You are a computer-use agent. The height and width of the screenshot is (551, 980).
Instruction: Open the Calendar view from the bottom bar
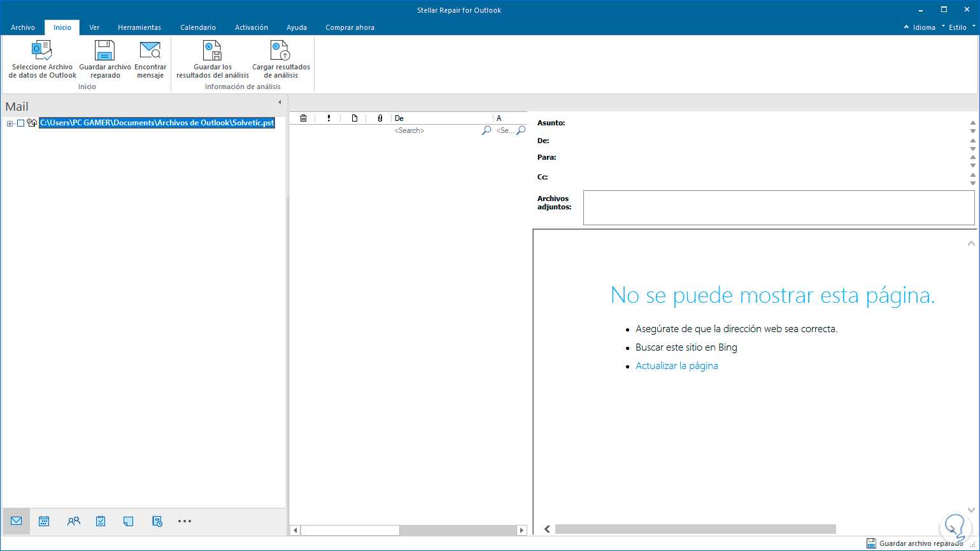44,521
